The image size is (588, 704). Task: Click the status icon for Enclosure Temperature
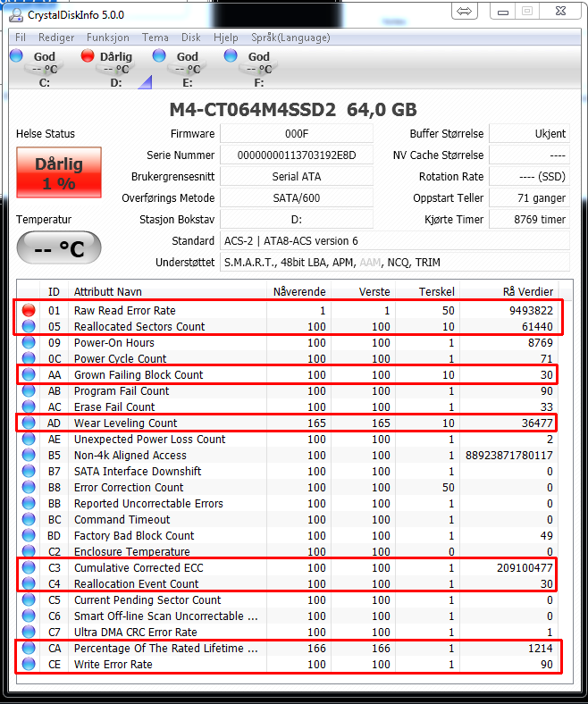pos(29,551)
